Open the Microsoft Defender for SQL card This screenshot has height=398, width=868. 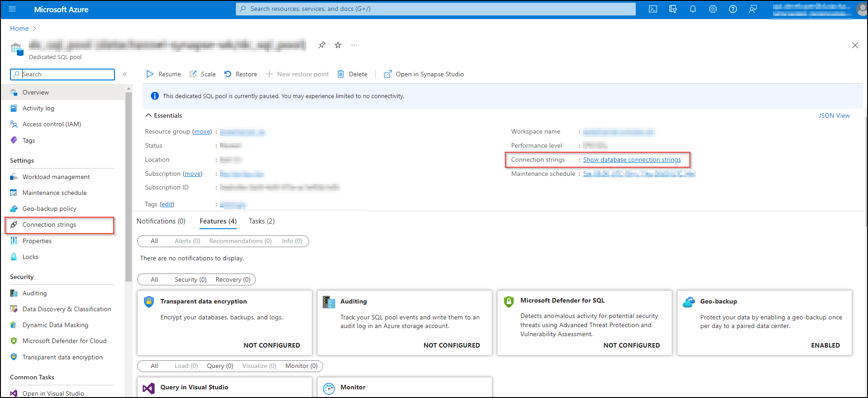(584, 323)
